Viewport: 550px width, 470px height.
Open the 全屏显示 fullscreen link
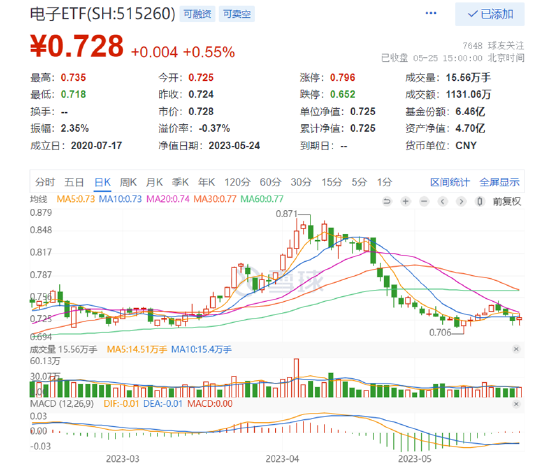[499, 182]
